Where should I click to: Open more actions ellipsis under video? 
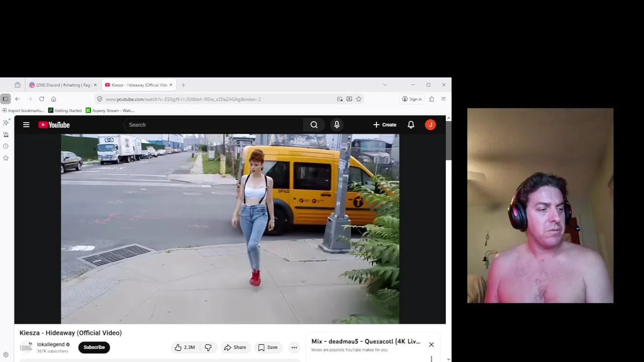[x=294, y=347]
